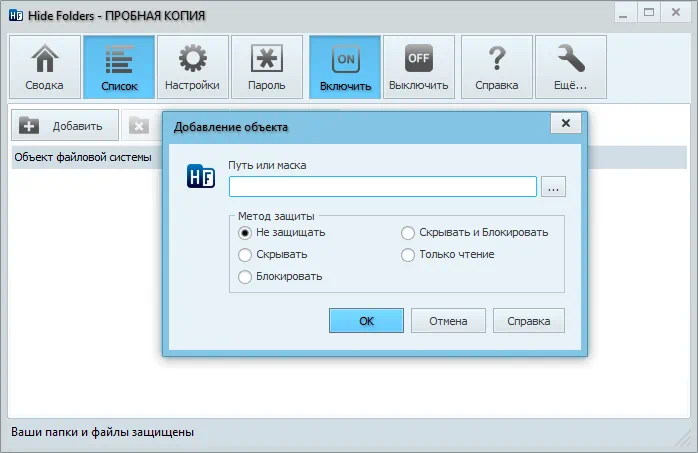Click the status text Ваши папки и файлы защищены
Viewport: 698px width, 453px height.
102,432
